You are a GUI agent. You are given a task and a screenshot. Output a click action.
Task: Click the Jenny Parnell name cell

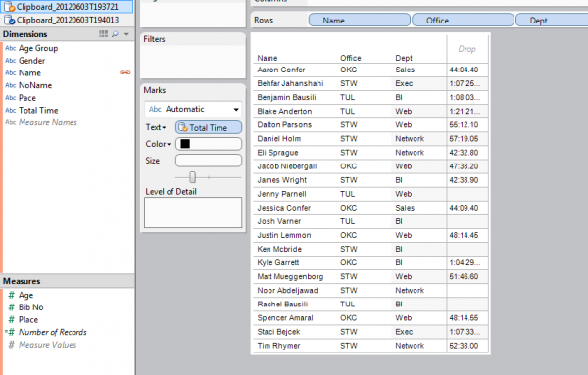click(x=281, y=194)
